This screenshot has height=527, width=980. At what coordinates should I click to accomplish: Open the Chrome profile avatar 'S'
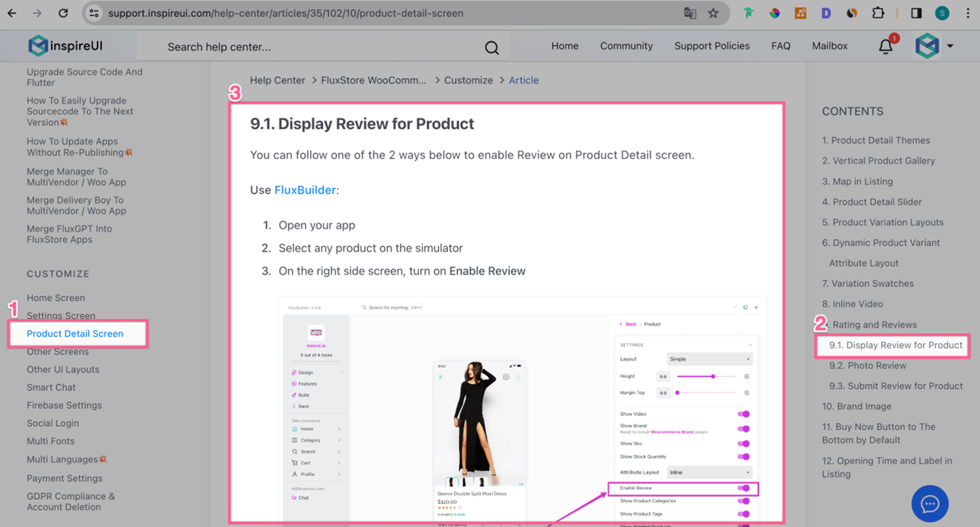[942, 13]
